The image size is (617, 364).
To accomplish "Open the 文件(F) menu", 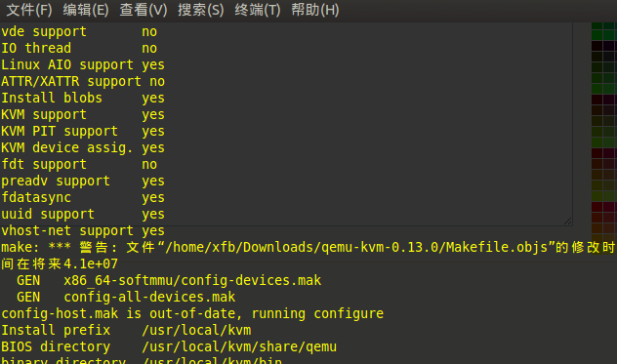I will 29,10.
